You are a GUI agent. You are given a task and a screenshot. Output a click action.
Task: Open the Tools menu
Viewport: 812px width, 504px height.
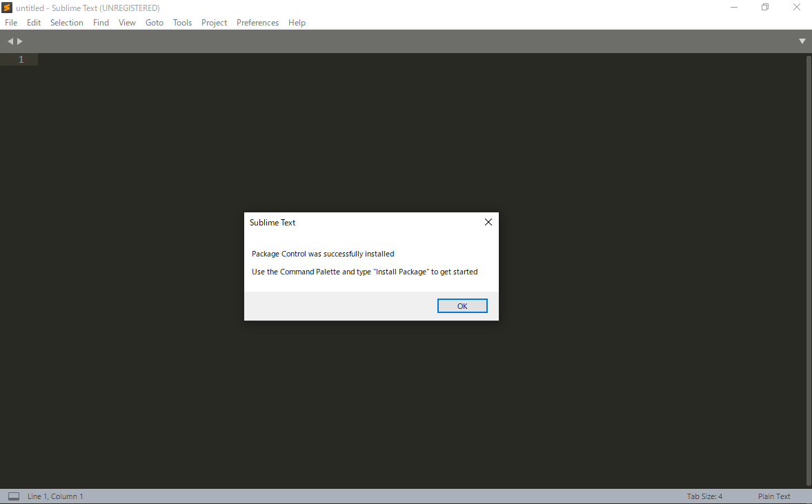click(x=182, y=23)
